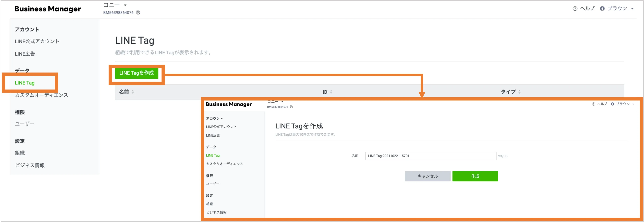Expand the コニー organization dropdown at the top
This screenshot has height=222, width=644.
point(125,5)
